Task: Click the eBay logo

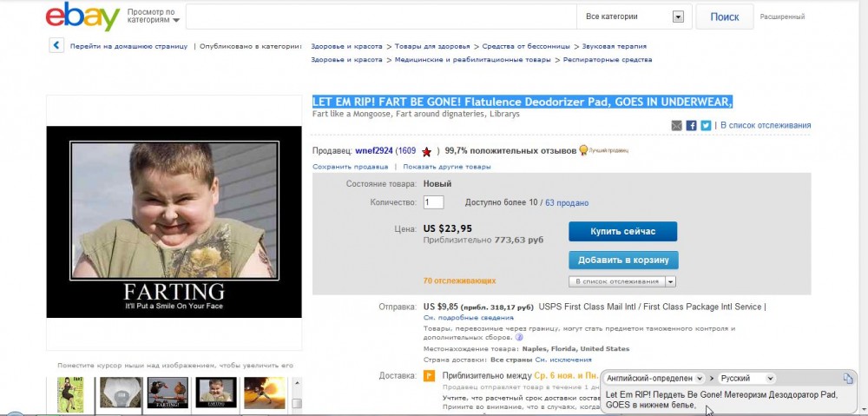Action: tap(83, 17)
